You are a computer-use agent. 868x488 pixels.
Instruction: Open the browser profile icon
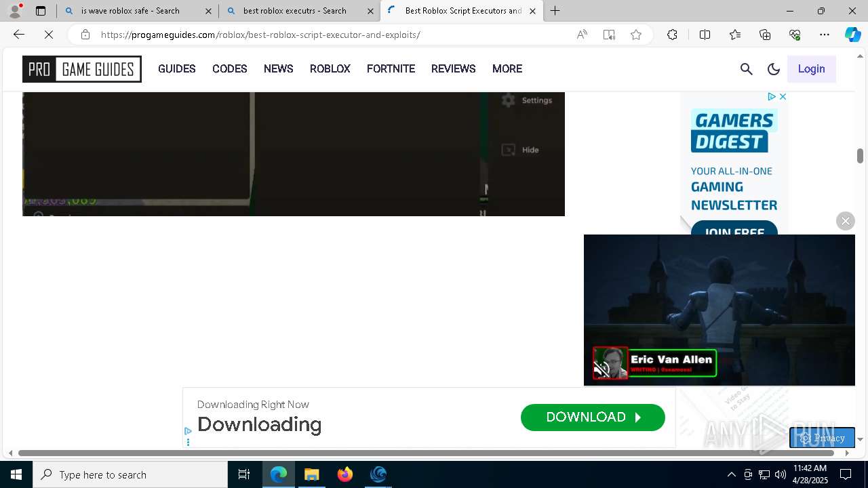point(15,11)
